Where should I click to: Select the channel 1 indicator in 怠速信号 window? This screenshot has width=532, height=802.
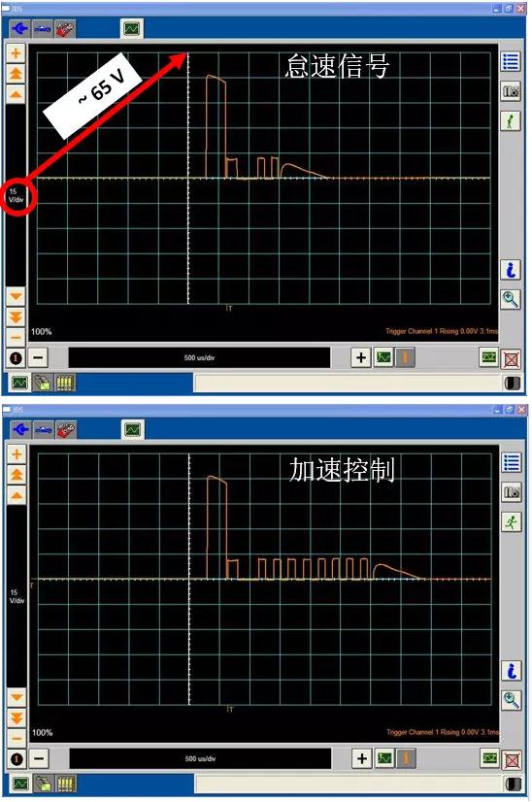tap(16, 358)
